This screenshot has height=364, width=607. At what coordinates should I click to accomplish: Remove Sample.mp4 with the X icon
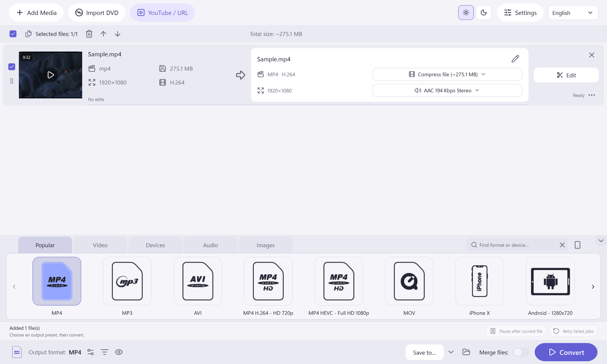[x=592, y=55]
